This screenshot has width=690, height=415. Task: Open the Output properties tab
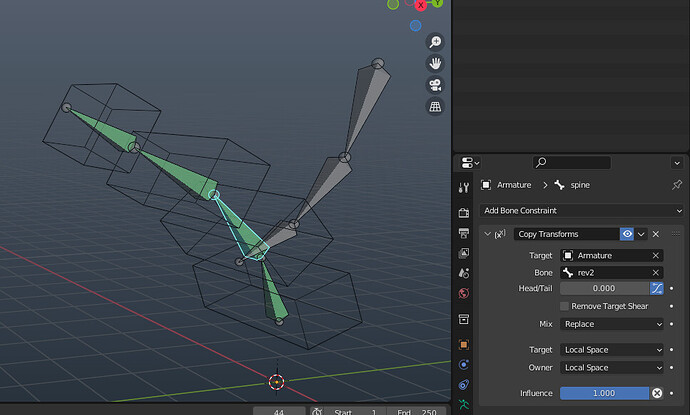click(463, 233)
